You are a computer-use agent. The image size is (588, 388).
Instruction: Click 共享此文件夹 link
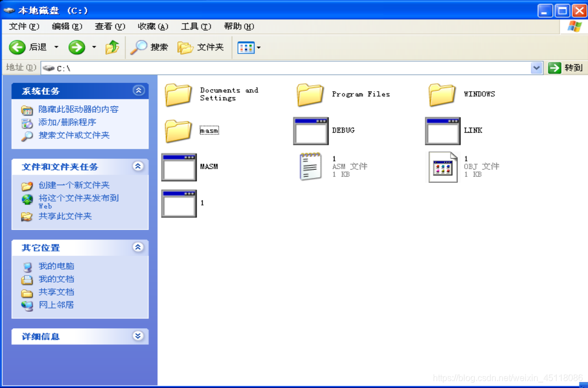[65, 216]
